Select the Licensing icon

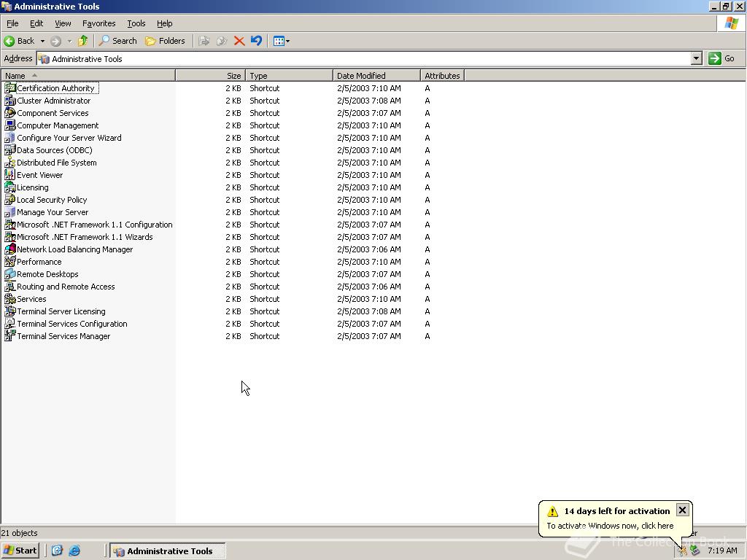pyautogui.click(x=9, y=187)
